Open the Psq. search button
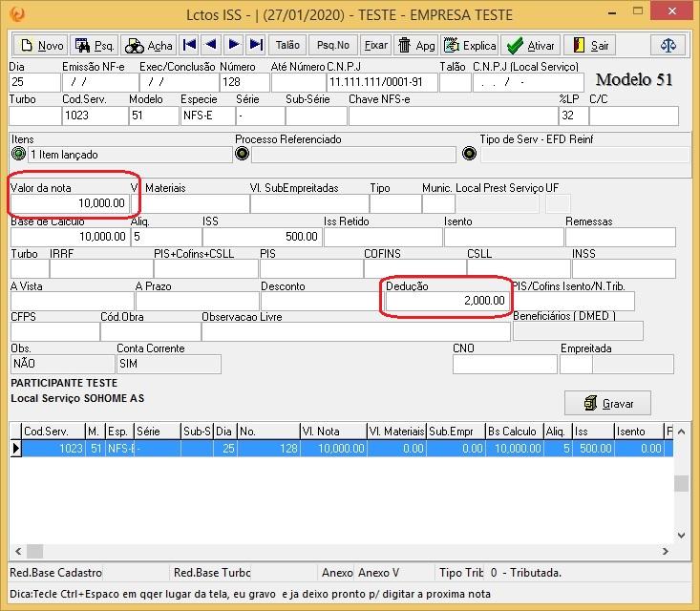 click(x=95, y=45)
